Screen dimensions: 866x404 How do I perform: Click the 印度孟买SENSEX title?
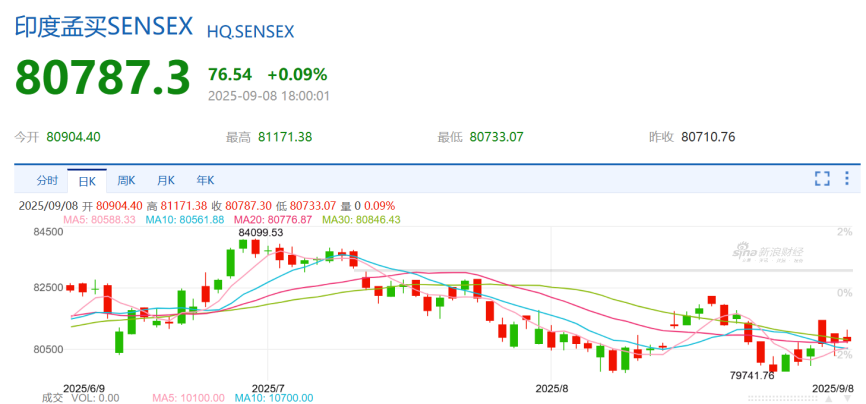(103, 27)
